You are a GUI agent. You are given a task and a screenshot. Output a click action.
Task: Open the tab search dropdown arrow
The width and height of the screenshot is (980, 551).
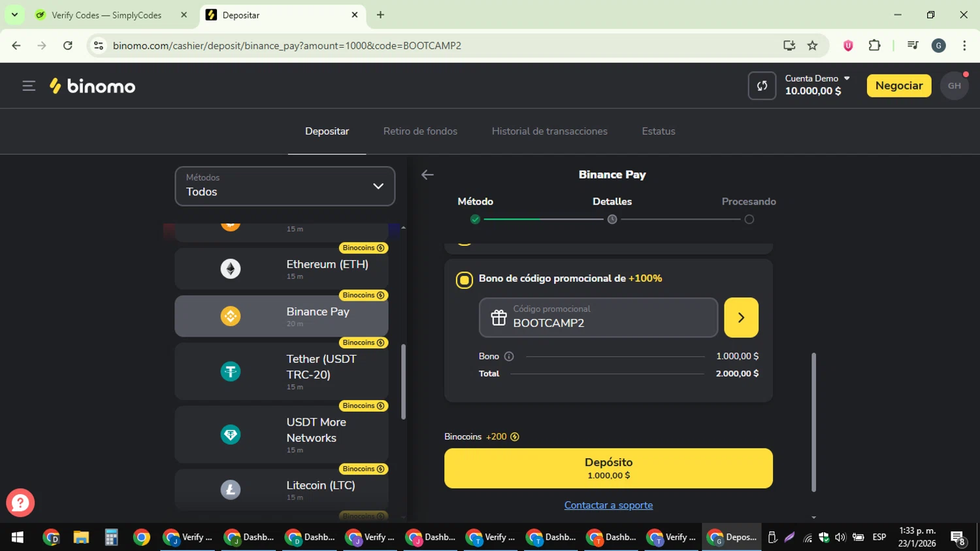14,14
